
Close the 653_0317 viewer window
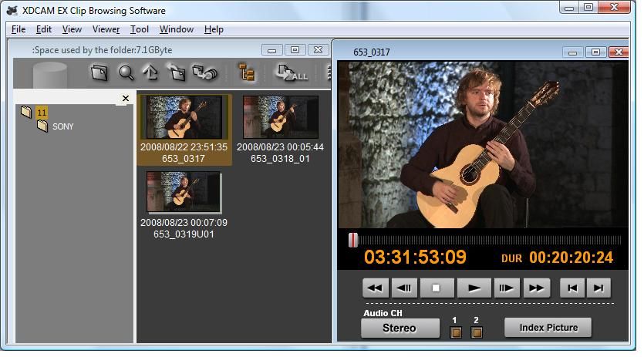[x=619, y=52]
